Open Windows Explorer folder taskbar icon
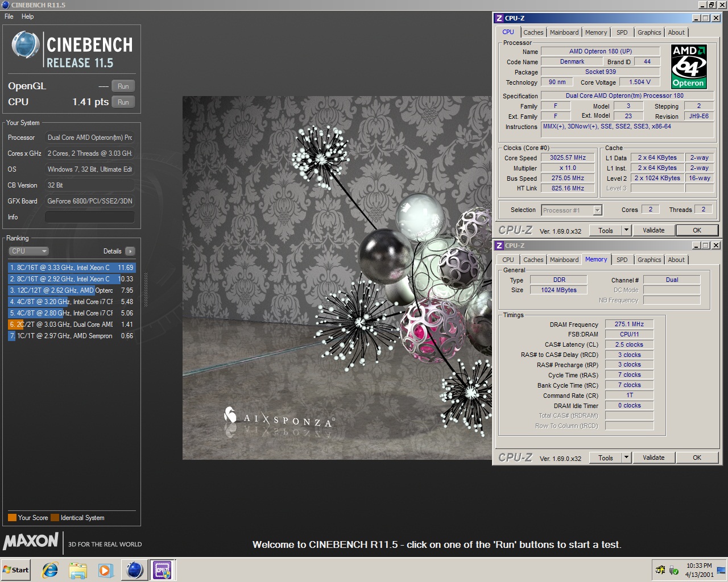 (78, 570)
